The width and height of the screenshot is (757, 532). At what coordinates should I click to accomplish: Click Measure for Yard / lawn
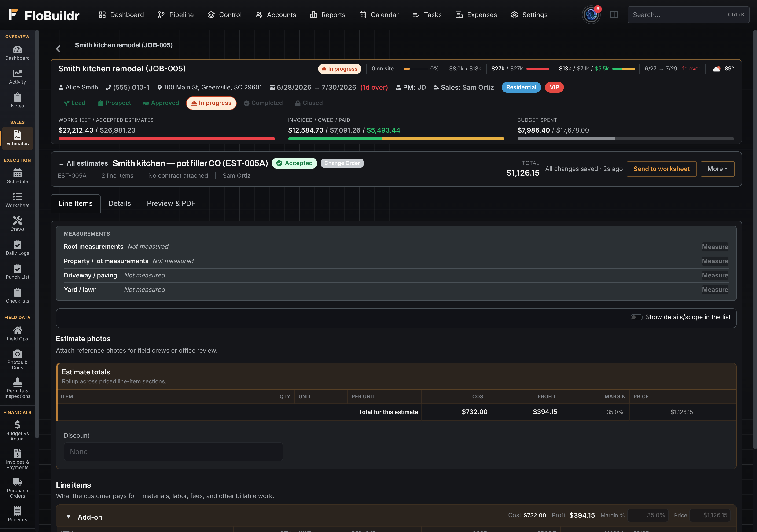[x=715, y=290]
